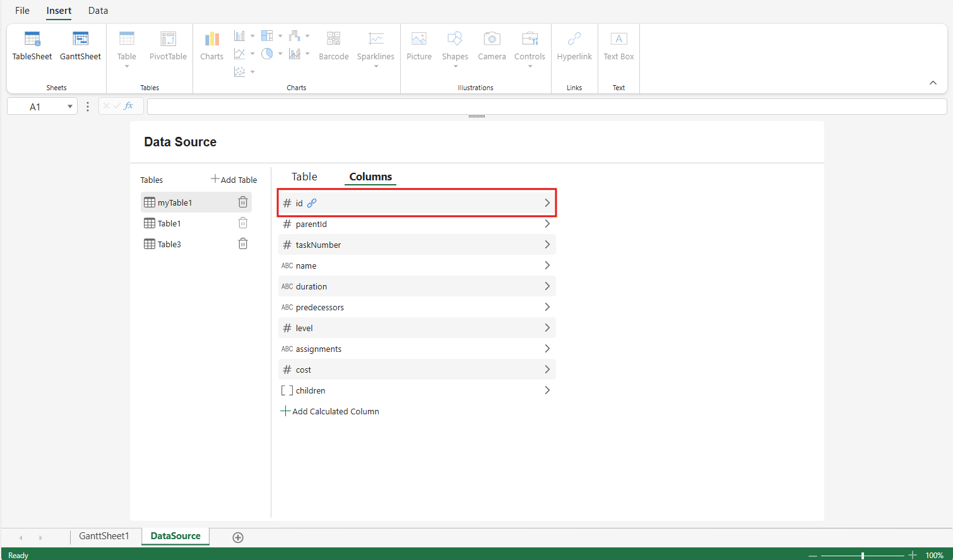Viewport: 953px width, 560px height.
Task: Click the formula bar options dots
Action: [x=88, y=107]
